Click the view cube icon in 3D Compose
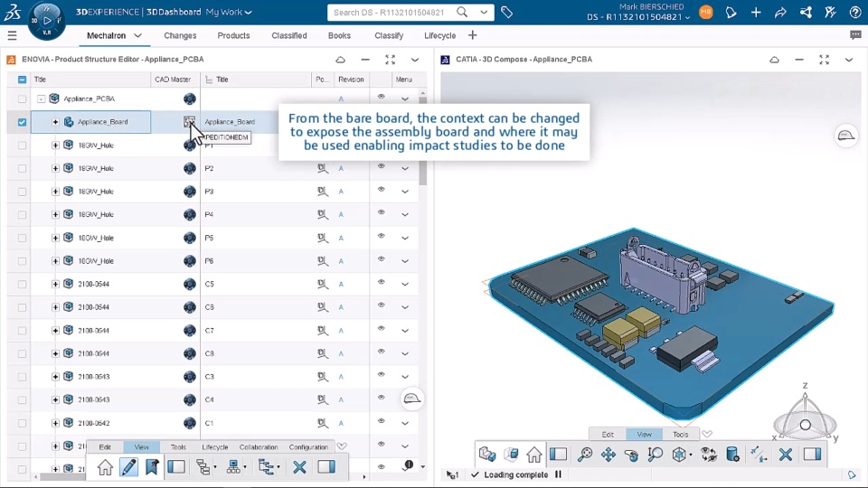Screen dimensions: 868x488 pyautogui.click(x=679, y=455)
